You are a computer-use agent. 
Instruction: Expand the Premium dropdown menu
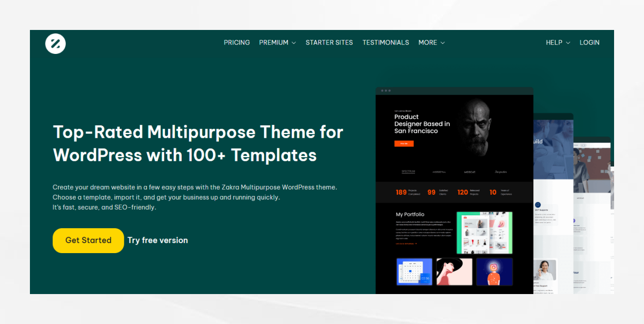[x=277, y=42]
